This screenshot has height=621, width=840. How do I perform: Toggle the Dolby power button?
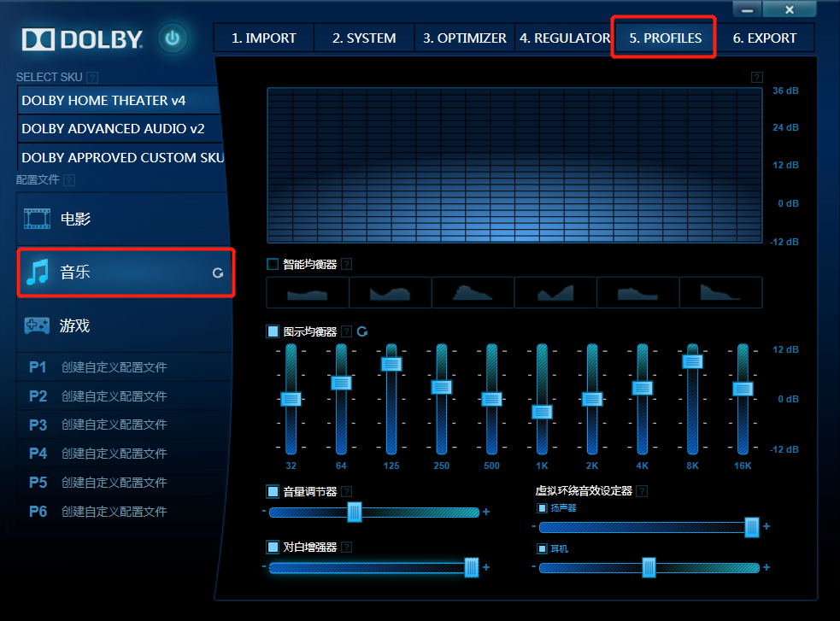click(173, 38)
